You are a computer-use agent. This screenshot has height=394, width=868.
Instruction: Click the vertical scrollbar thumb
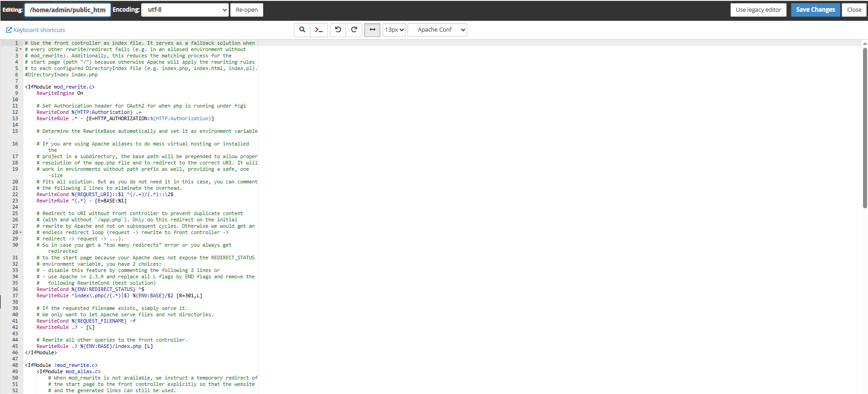tap(865, 127)
